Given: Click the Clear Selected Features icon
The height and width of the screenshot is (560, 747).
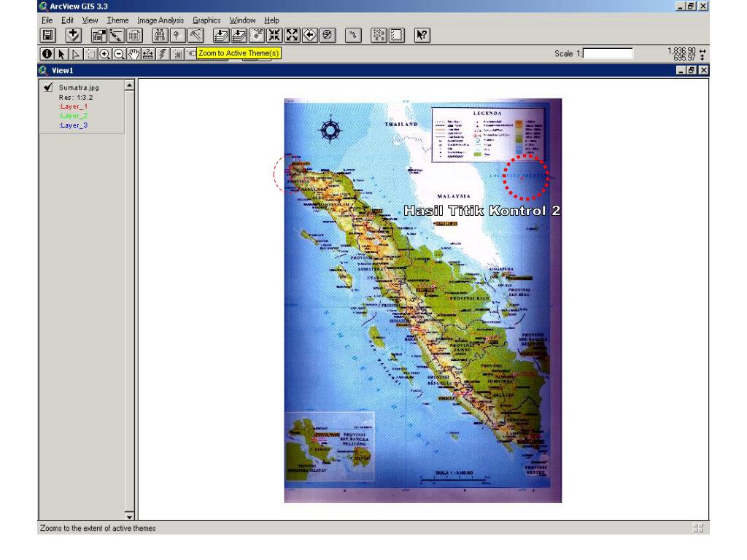Looking at the screenshot, I should click(x=397, y=35).
